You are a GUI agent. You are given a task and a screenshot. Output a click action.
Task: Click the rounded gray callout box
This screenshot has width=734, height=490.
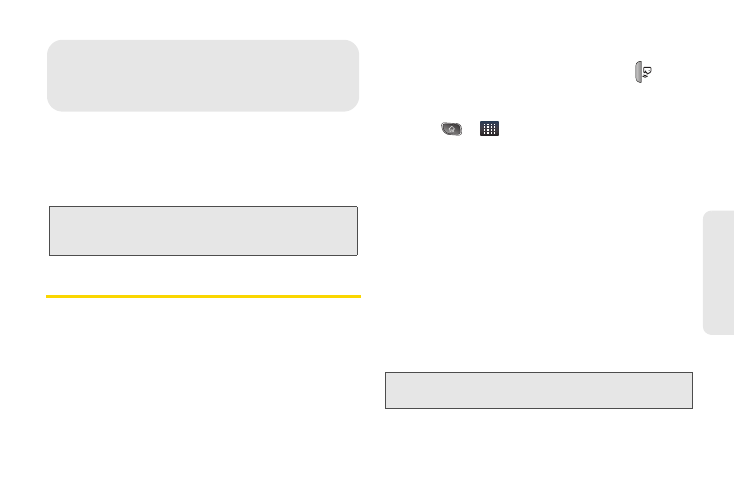(203, 75)
